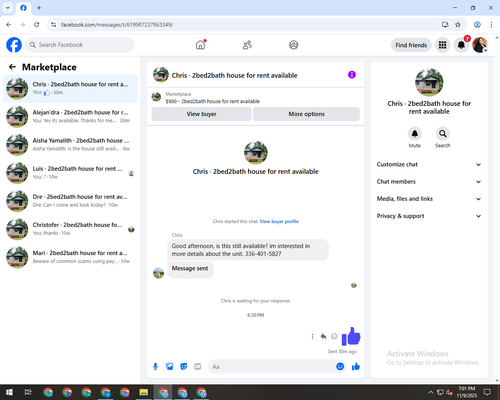The image size is (500, 400).
Task: Click Chris's 'Good afternoon' message bubble
Action: (x=248, y=250)
